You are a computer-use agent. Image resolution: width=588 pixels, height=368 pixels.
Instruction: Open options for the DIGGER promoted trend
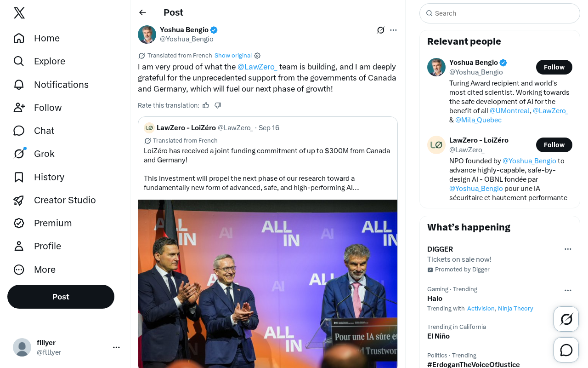pyautogui.click(x=568, y=249)
